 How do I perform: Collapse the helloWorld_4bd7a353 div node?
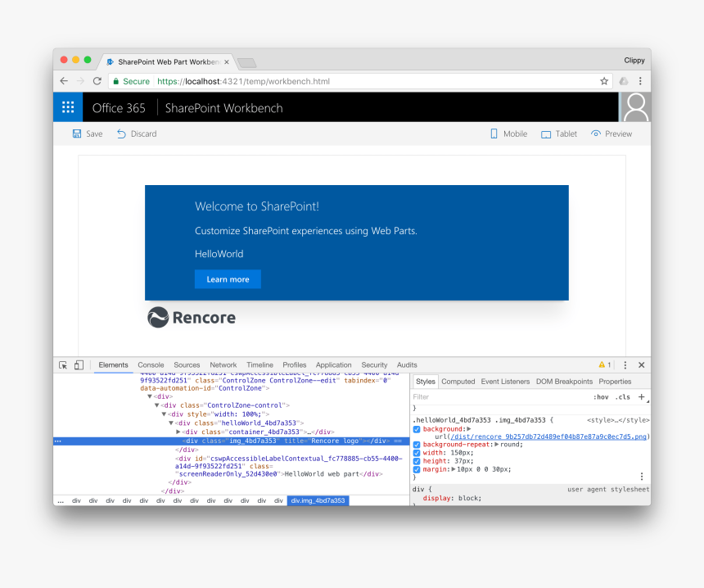[171, 423]
